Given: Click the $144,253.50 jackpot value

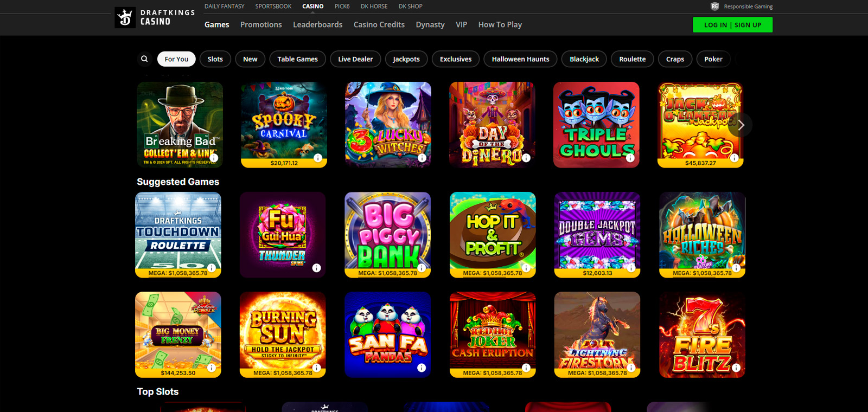Looking at the screenshot, I should point(178,373).
